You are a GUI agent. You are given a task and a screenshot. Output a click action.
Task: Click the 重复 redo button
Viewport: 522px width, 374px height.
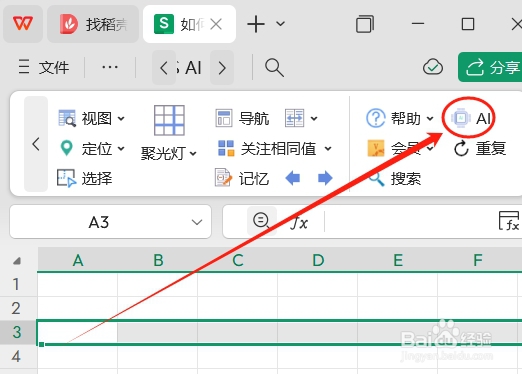tap(480, 148)
